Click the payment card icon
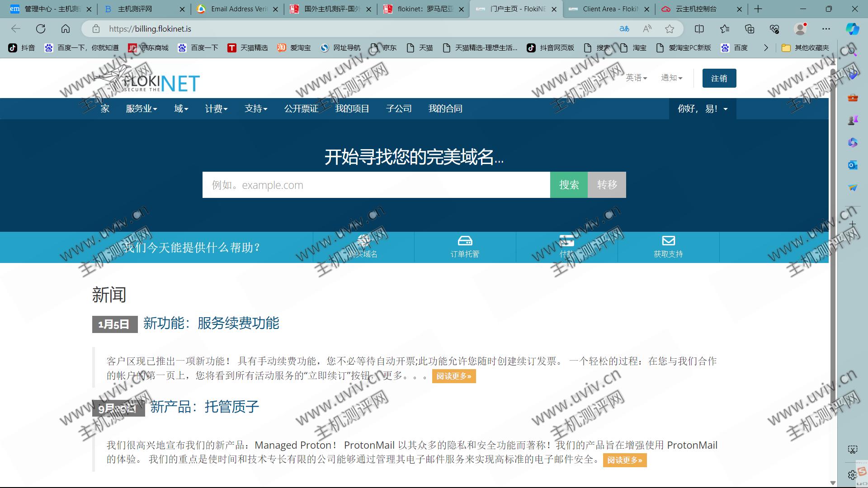 pos(566,240)
